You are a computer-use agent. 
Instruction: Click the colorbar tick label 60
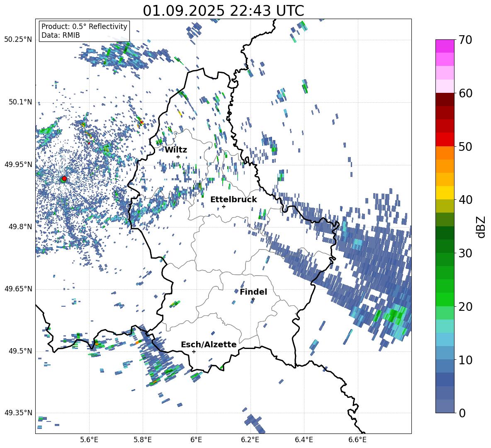(465, 93)
